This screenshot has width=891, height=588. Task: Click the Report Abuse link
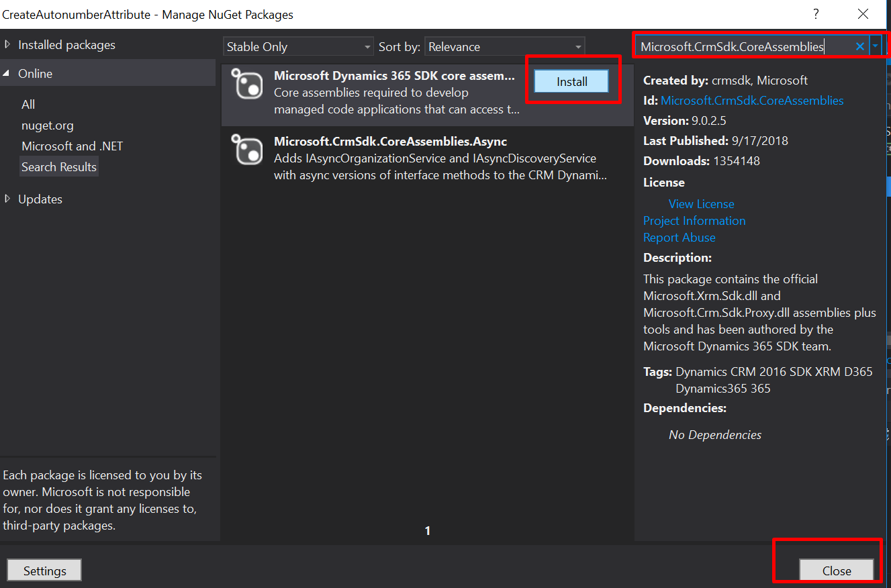click(x=679, y=238)
